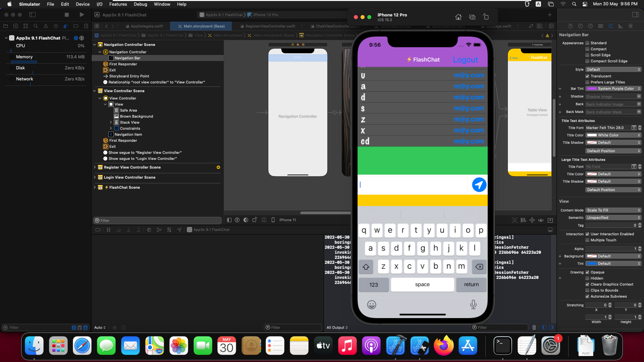Tap the return key on keyboard
The width and height of the screenshot is (644, 362).
click(471, 285)
